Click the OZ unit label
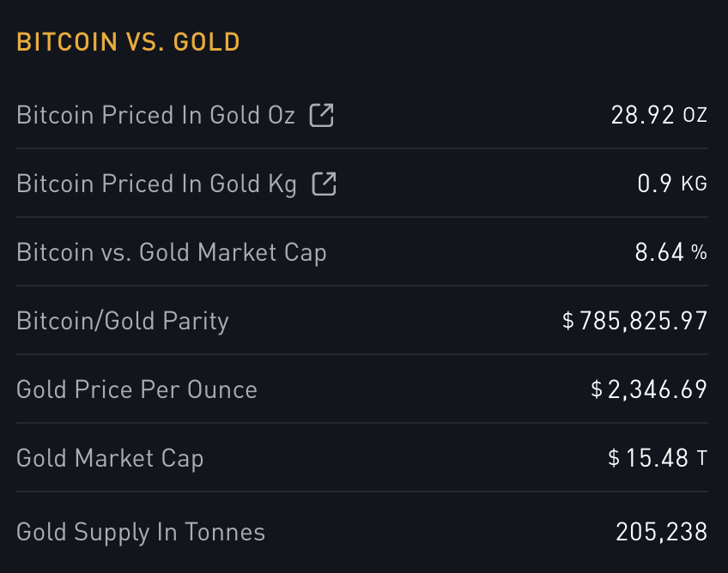The image size is (728, 573). pyautogui.click(x=695, y=116)
